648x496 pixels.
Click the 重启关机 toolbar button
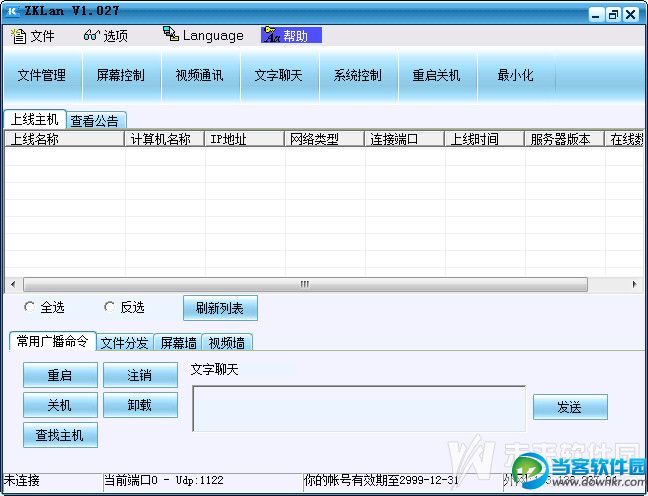[x=436, y=75]
